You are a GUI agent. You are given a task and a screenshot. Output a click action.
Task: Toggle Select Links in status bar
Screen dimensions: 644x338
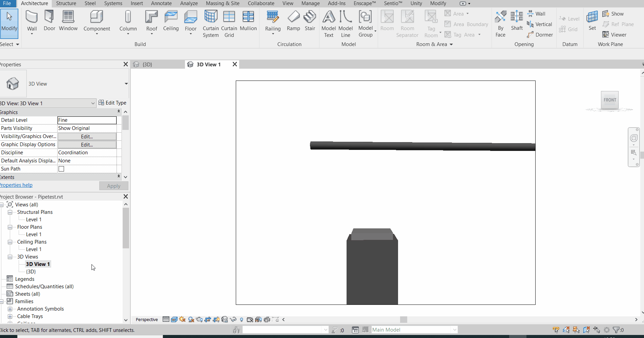point(556,330)
